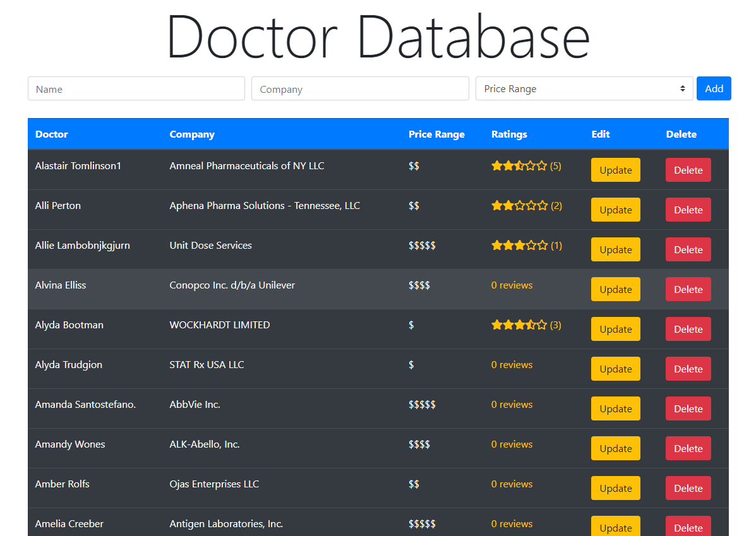Click the star rating for Alli Perton
Viewport: 756px width, 536px height.
(519, 206)
